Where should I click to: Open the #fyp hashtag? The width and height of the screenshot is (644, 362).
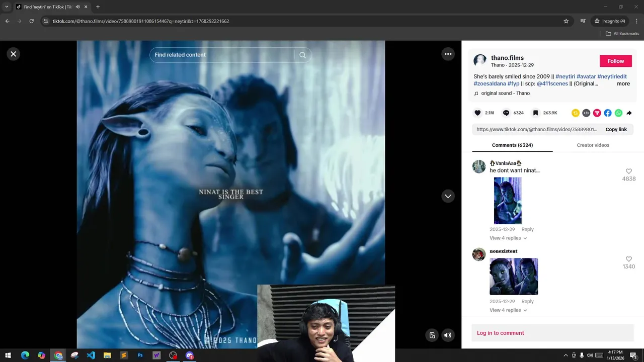pos(513,83)
